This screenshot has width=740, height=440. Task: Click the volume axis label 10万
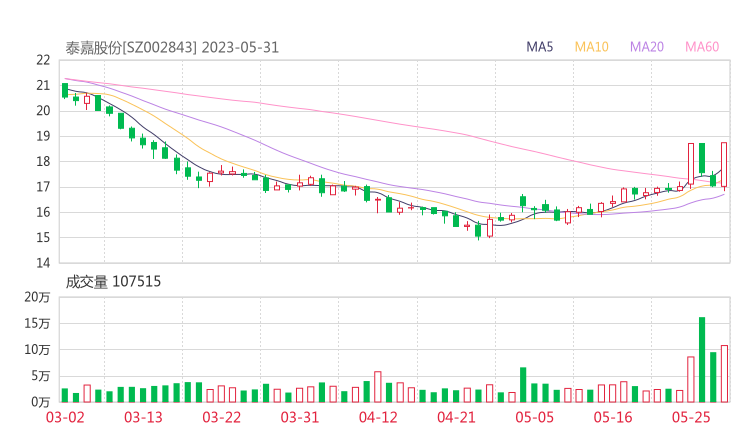(37, 350)
